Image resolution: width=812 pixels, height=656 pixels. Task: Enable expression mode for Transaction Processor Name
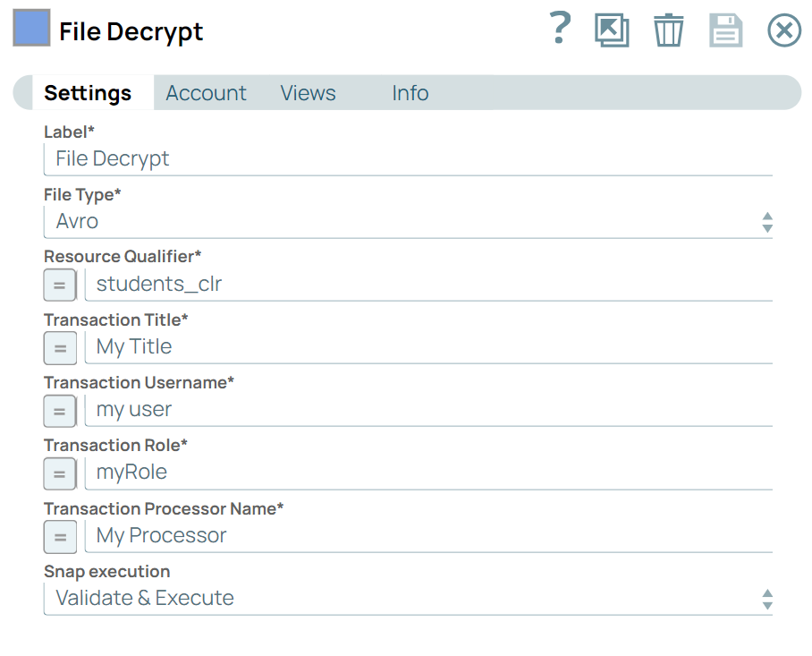pyautogui.click(x=60, y=537)
